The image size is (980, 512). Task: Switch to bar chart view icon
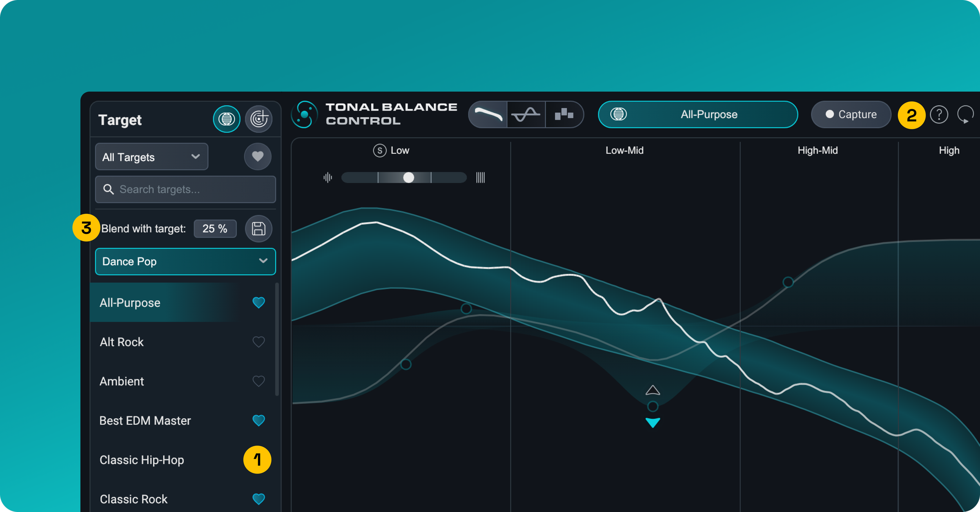[564, 114]
